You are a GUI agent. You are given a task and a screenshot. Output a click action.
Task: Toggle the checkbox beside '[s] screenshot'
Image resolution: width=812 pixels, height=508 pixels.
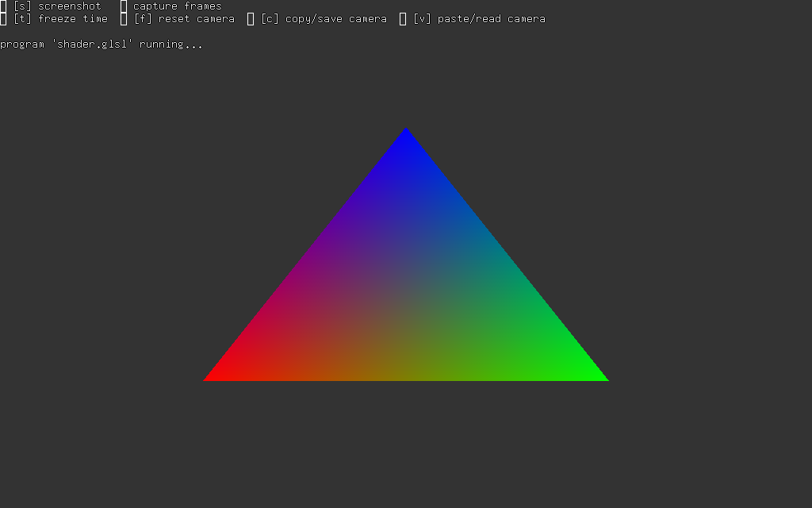pyautogui.click(x=3, y=6)
